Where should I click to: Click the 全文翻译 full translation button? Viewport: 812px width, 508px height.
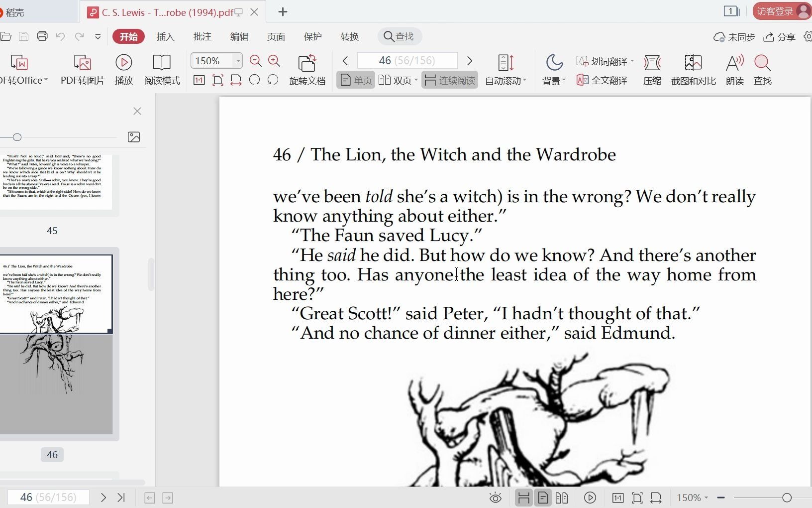click(602, 80)
